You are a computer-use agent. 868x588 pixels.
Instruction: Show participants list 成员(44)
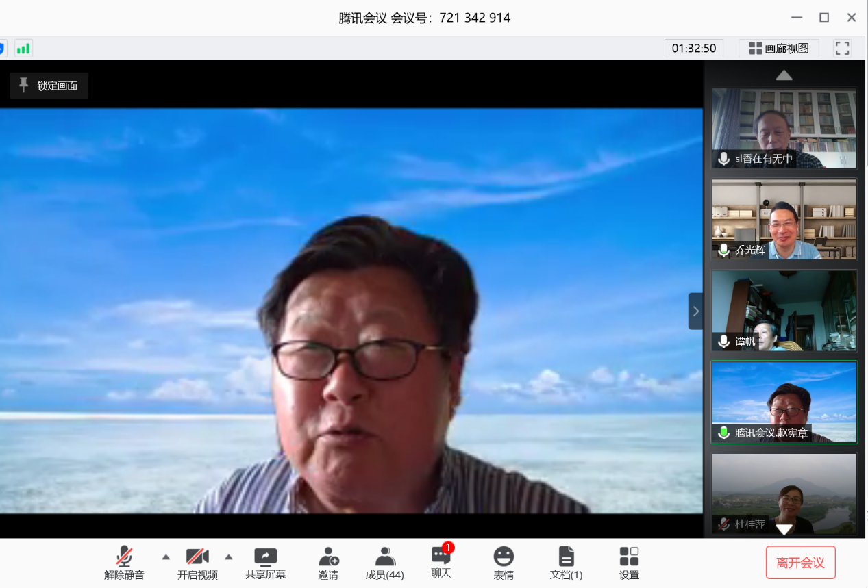[x=384, y=563]
